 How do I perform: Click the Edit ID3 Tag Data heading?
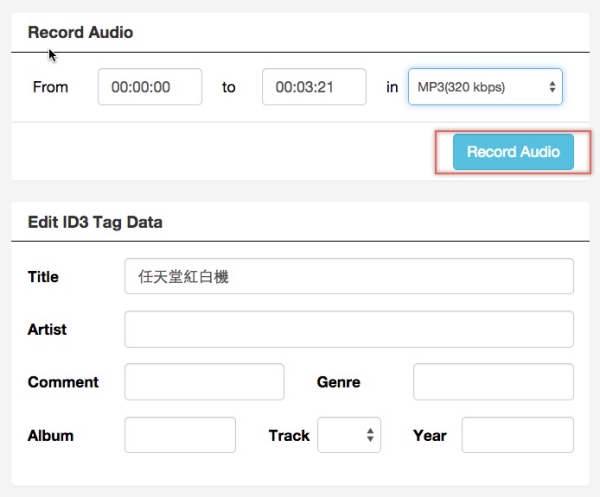pos(95,222)
